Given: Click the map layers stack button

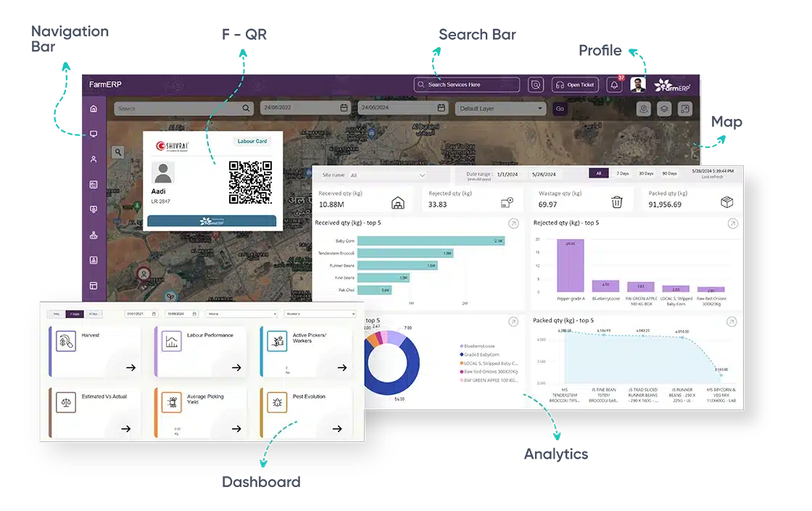Looking at the screenshot, I should (x=664, y=109).
